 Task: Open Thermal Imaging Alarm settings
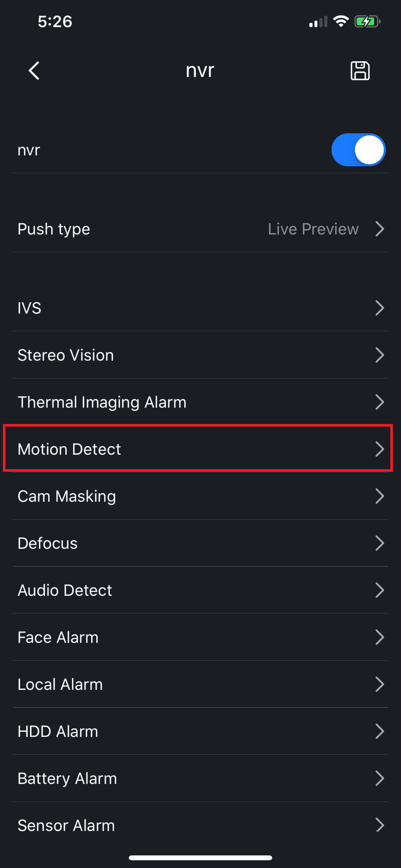coord(200,402)
